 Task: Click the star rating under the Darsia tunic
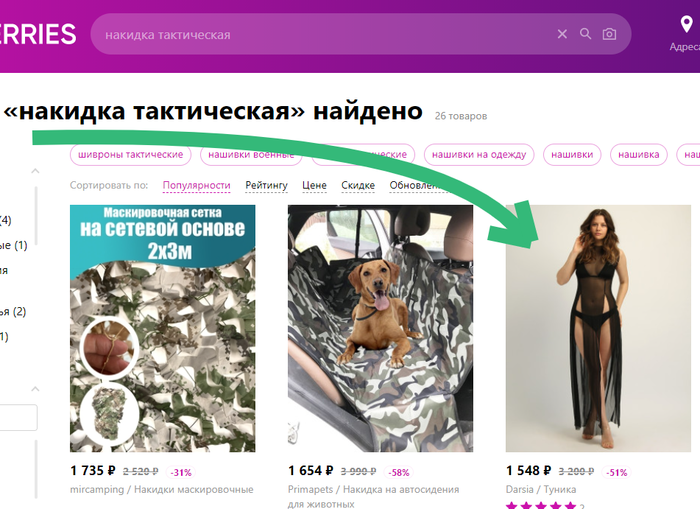[541, 505]
